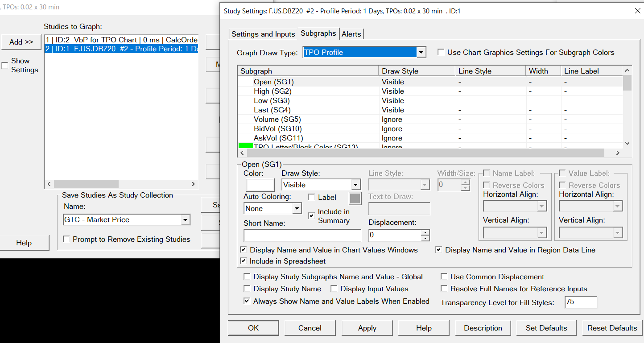
Task: Uncheck Display Name and Value in Chart Values Windows
Action: [x=244, y=250]
